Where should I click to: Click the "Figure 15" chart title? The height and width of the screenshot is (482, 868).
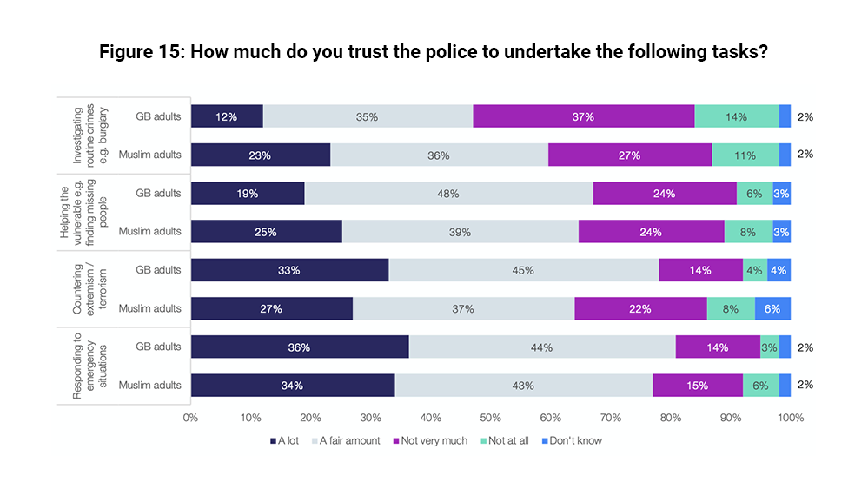click(x=434, y=51)
